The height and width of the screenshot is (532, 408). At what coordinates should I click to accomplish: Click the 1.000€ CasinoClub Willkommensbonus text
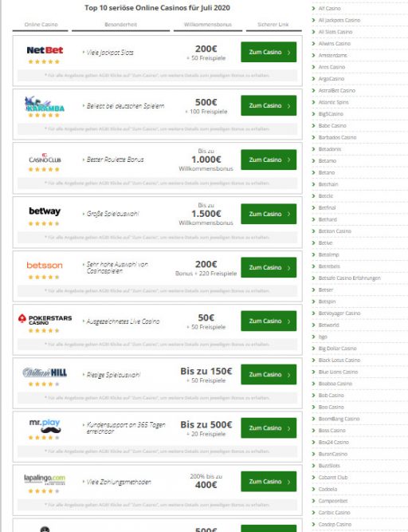[206, 160]
